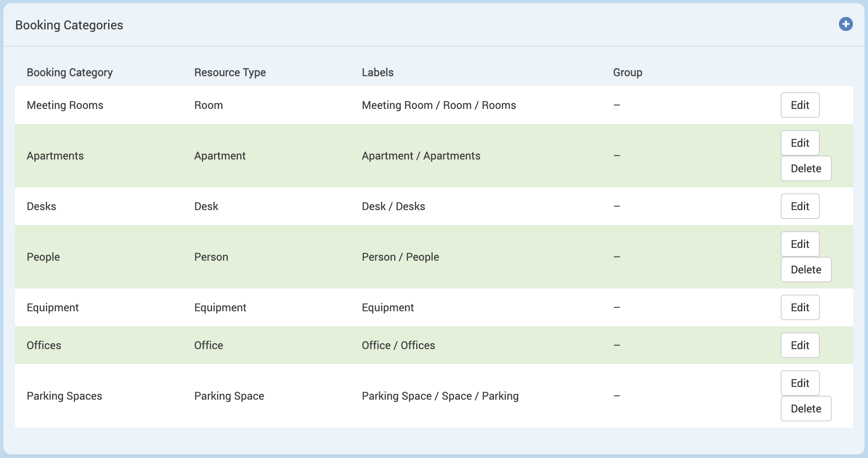Edit the Parking Spaces booking category

coord(800,383)
